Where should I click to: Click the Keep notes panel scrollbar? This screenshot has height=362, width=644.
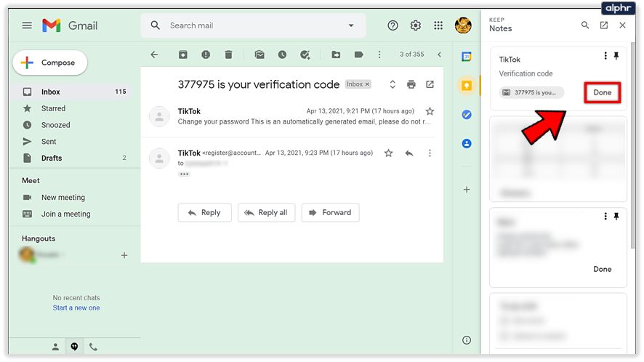[x=632, y=144]
